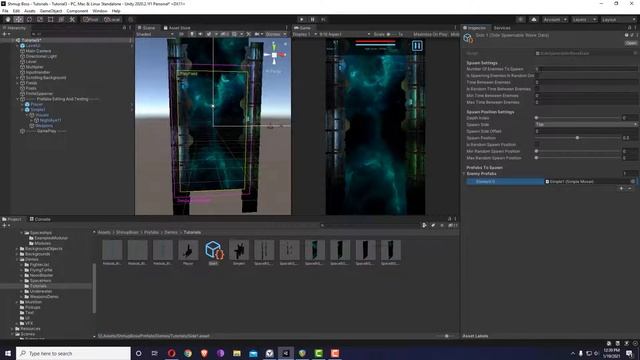640x360 pixels.
Task: Click the Project search by type icon
Action: (424, 225)
